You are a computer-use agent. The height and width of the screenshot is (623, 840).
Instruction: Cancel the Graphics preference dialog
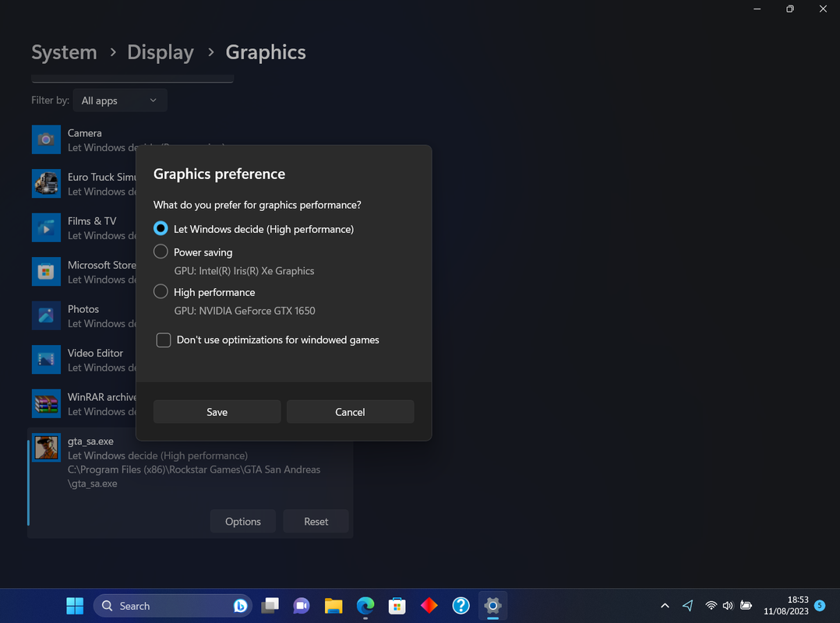pos(350,412)
